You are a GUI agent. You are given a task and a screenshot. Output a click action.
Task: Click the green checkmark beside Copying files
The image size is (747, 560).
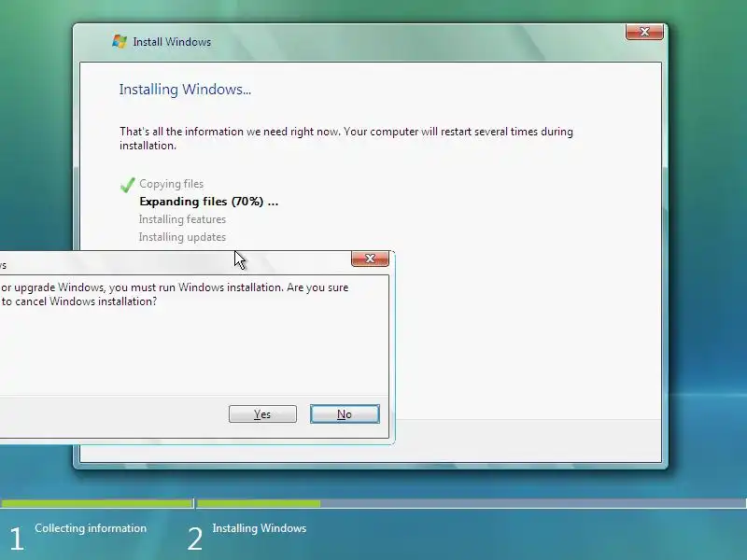(127, 185)
